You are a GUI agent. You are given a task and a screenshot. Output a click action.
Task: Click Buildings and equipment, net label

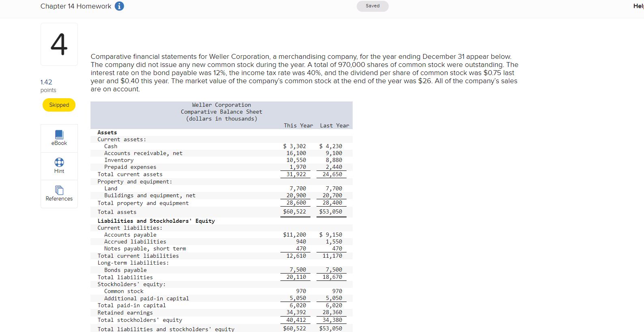150,195
